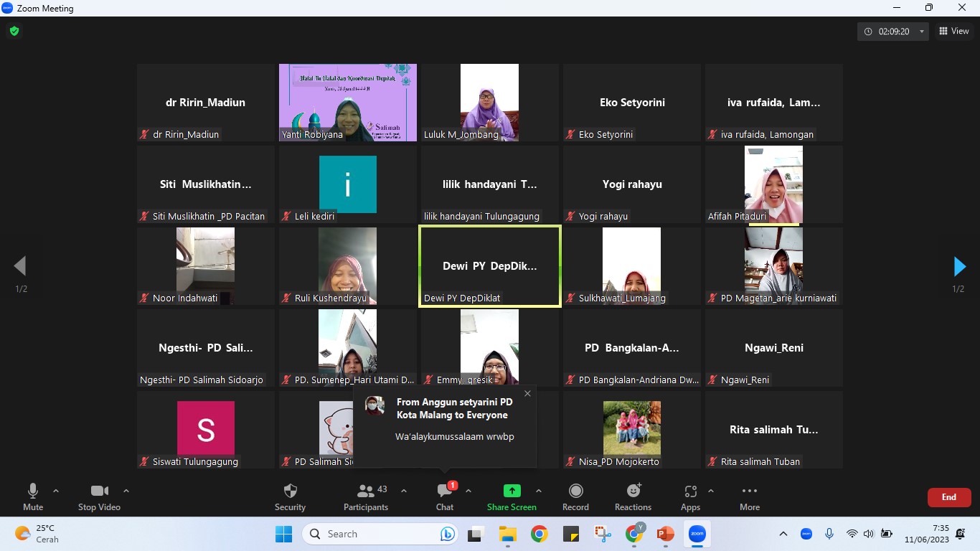Image resolution: width=980 pixels, height=551 pixels.
Task: Start Share Screen
Action: 512,497
